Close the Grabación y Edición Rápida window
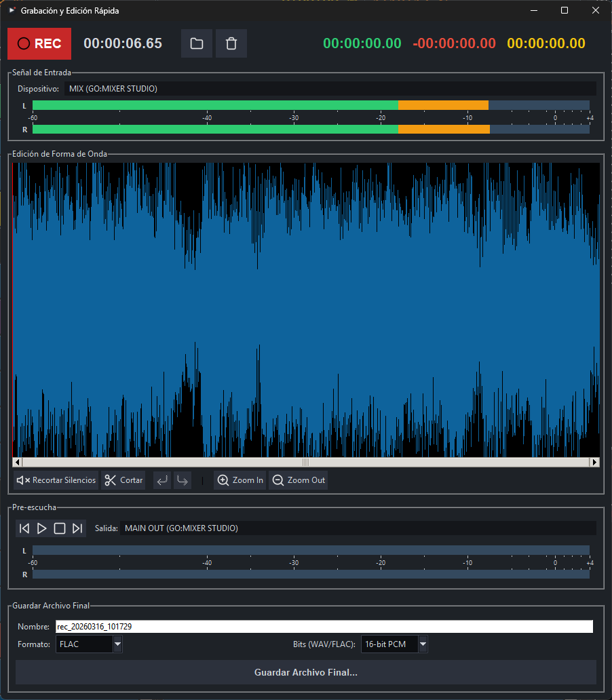 coord(596,10)
